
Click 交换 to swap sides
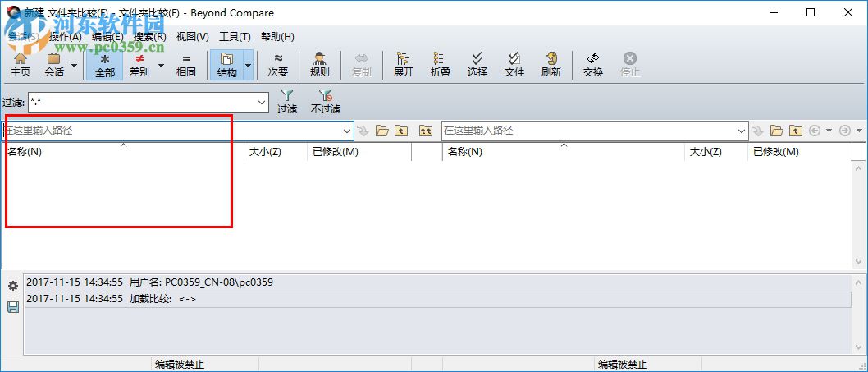(593, 65)
